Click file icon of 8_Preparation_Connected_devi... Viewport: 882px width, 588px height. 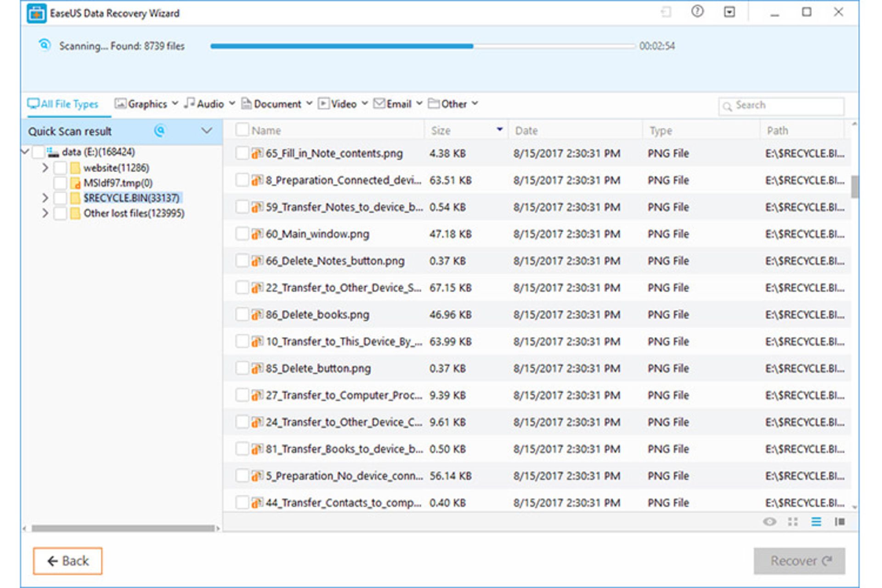[x=257, y=180]
